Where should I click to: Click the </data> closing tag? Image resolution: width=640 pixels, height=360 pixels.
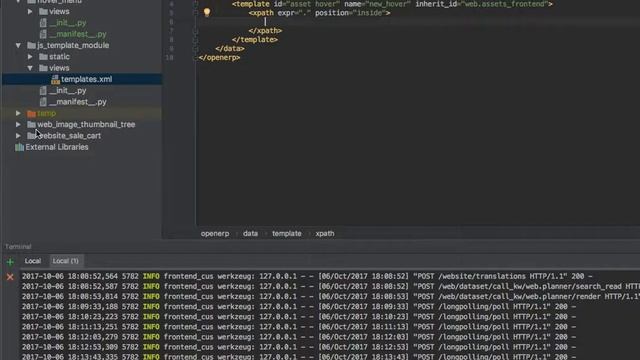pyautogui.click(x=230, y=49)
